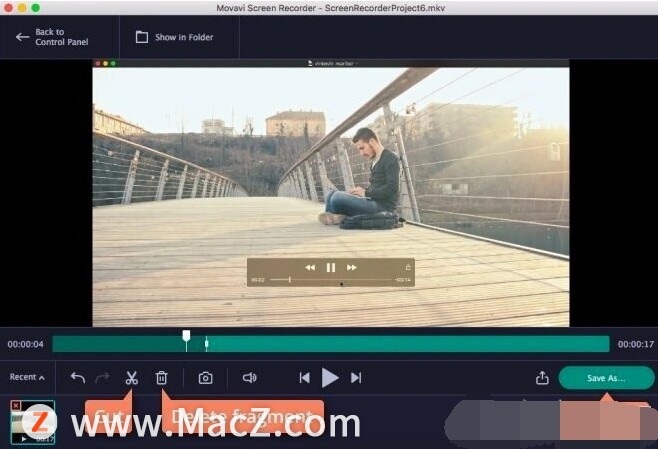Open the volume speaker control
The image size is (658, 449).
click(250, 378)
